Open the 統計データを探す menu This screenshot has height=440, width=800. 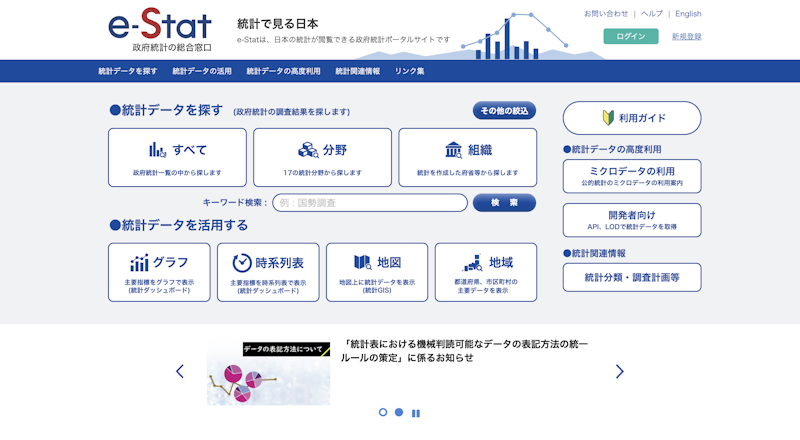click(x=128, y=71)
